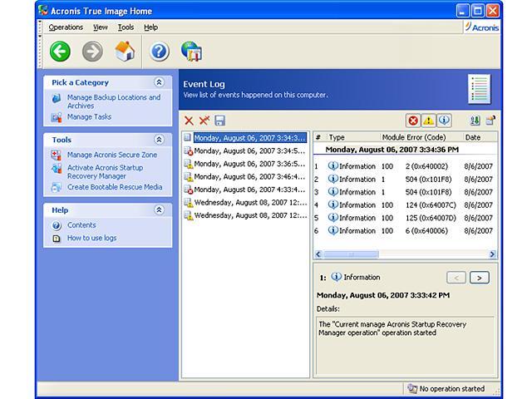This screenshot has width=532, height=399.
Task: Select event row 5 with code 0x64007D
Action: click(405, 218)
